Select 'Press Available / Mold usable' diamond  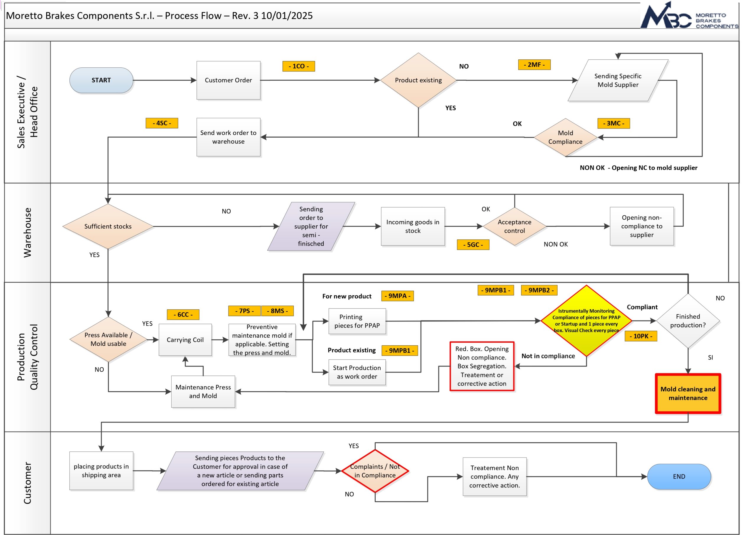click(x=108, y=339)
